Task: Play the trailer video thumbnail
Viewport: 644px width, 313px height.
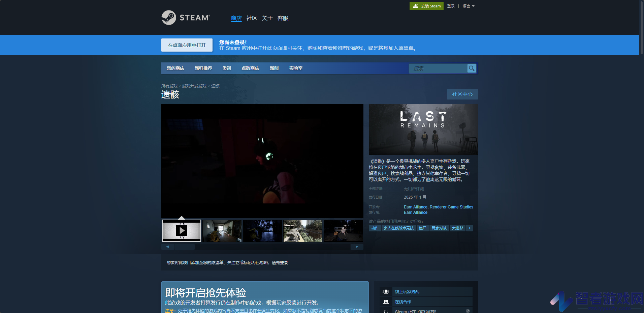Action: 182,231
